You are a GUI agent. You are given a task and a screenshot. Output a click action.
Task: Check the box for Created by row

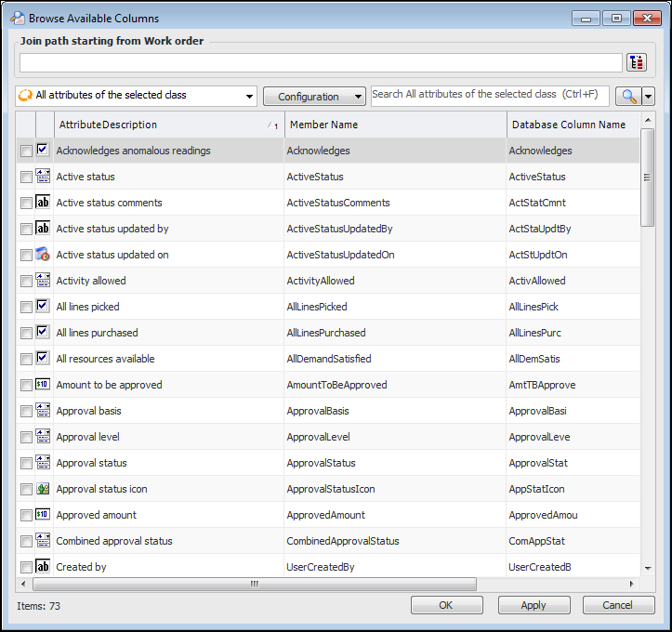pos(26,567)
